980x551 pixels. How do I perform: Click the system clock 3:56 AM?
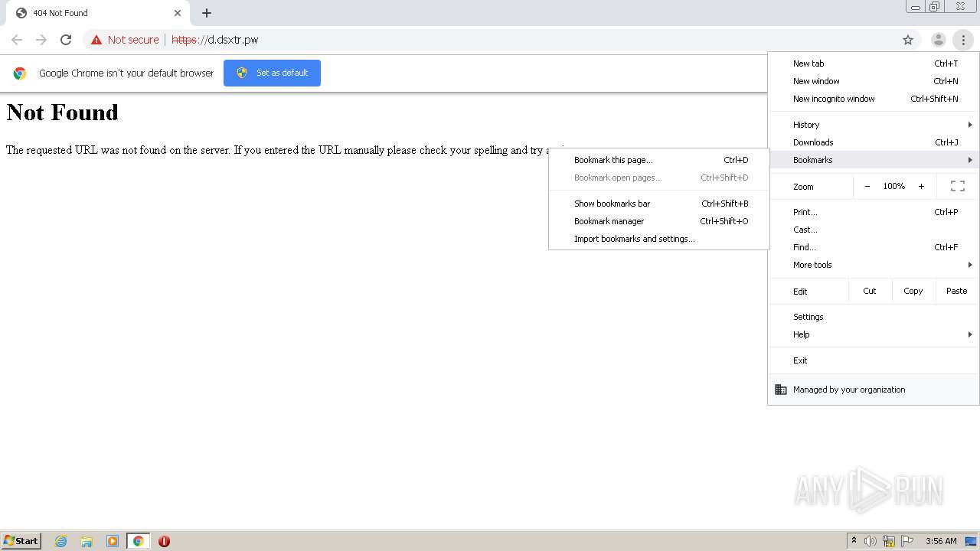[941, 541]
